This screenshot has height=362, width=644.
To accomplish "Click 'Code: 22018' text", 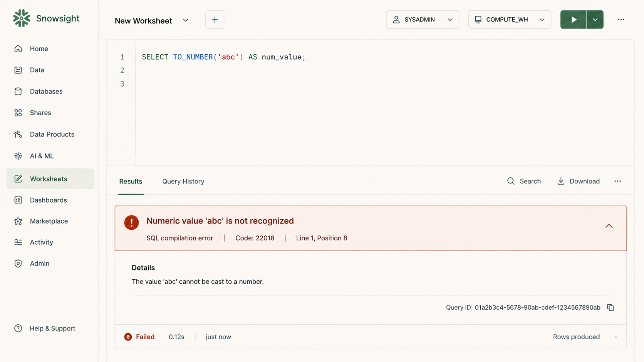I will pos(255,238).
